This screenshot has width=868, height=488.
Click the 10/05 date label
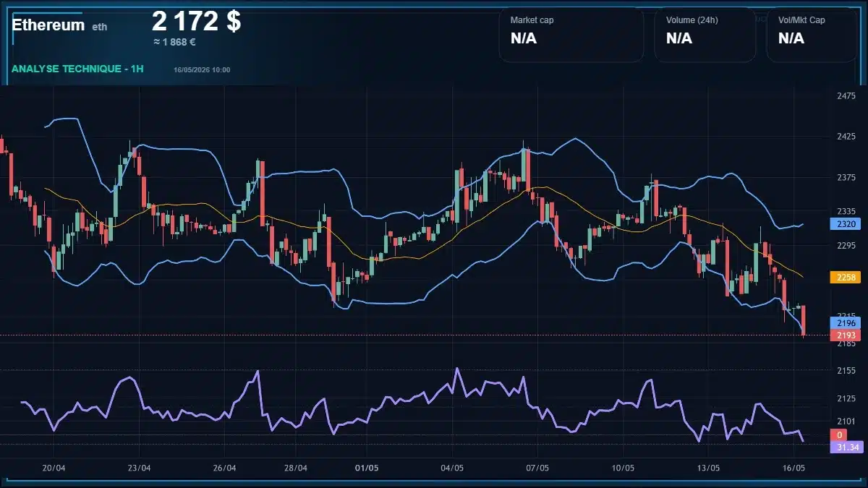(623, 468)
